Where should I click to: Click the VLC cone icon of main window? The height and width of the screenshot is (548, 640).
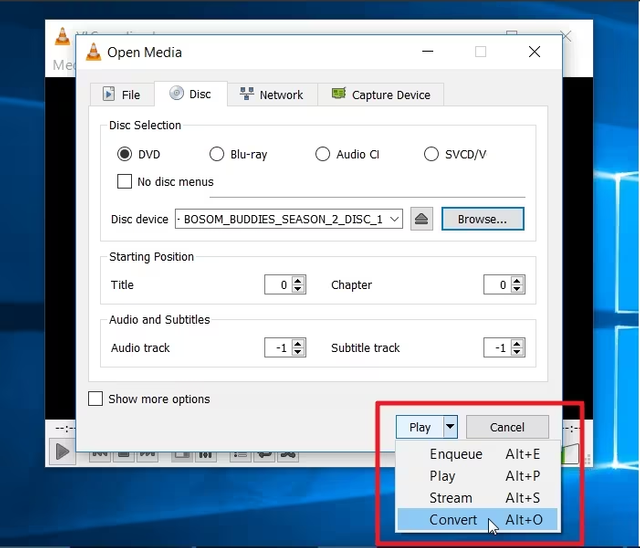[62, 37]
